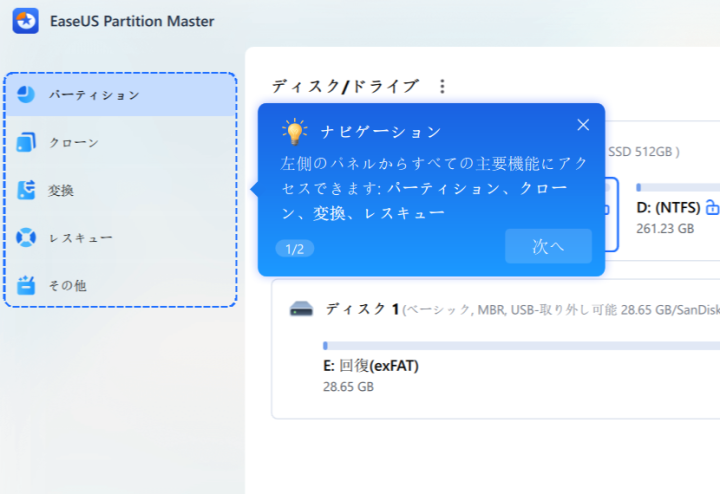Select the パーティション menu label

coord(95,95)
